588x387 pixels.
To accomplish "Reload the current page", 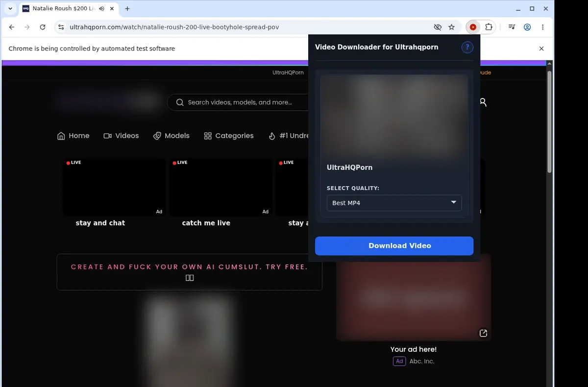I will [43, 27].
